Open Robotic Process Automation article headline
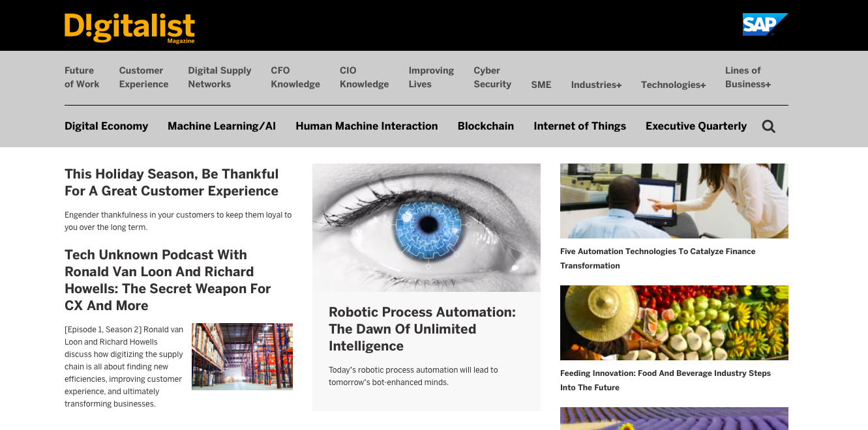Viewport: 868px width, 430px height. click(x=422, y=329)
